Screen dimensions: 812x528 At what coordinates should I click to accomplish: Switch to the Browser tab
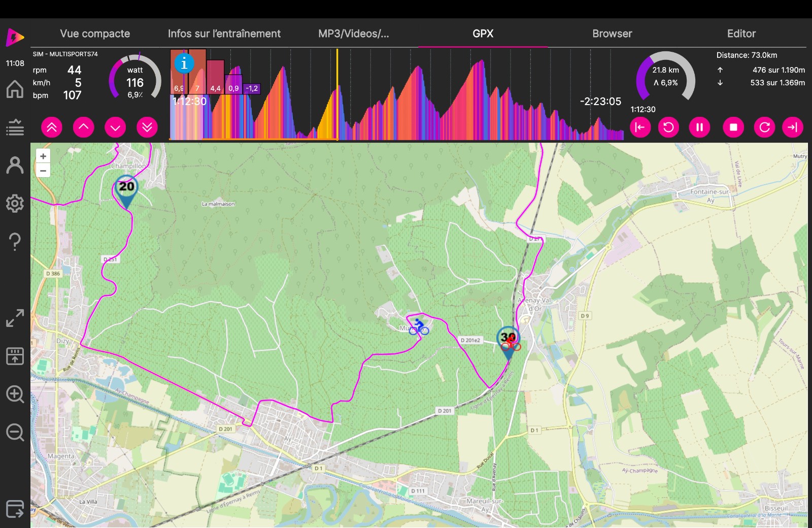[612, 34]
